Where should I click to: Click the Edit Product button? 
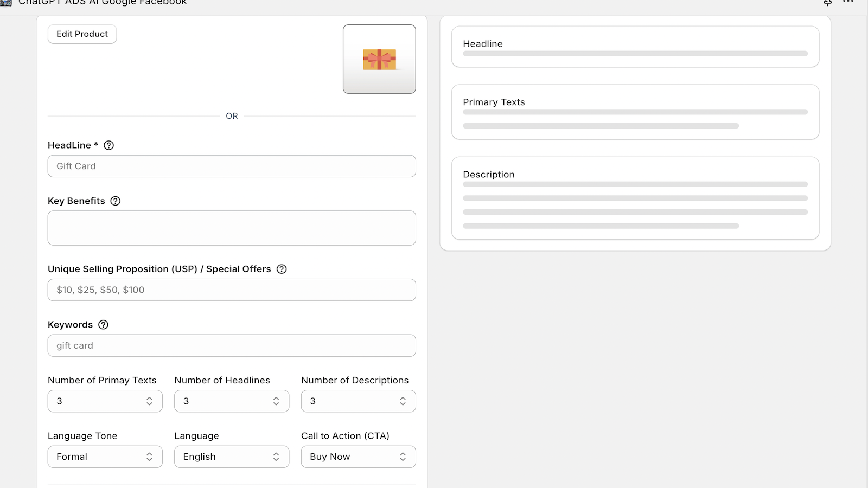click(x=82, y=34)
